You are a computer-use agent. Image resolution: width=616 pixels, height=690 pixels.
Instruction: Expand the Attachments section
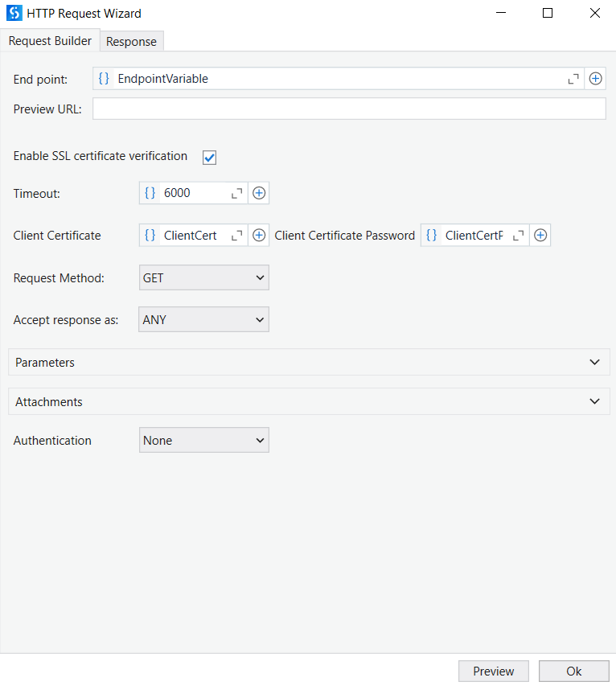coord(309,401)
